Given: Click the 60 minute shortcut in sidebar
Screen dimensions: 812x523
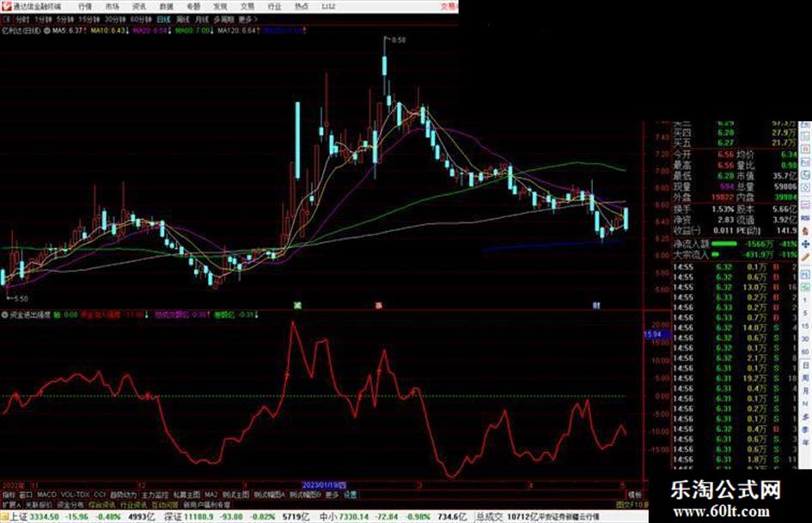Looking at the screenshot, I should pyautogui.click(x=805, y=352).
